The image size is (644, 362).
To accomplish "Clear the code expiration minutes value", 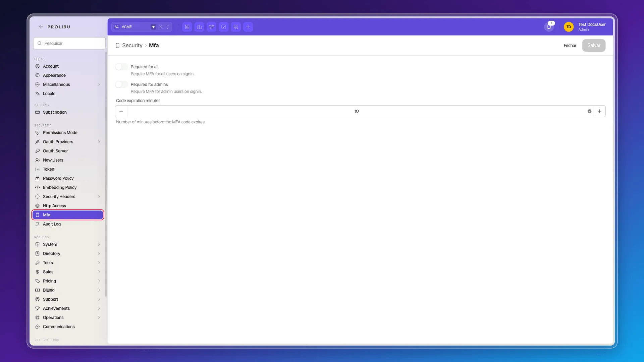I will pyautogui.click(x=589, y=111).
